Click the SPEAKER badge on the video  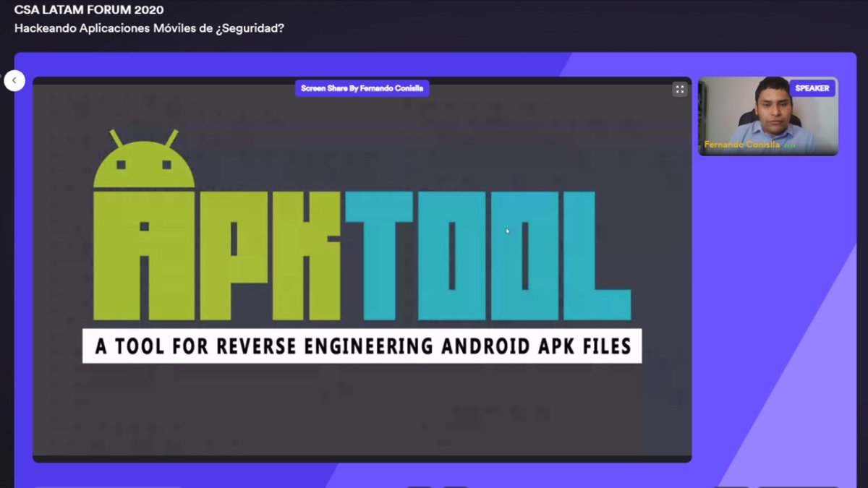tap(812, 88)
